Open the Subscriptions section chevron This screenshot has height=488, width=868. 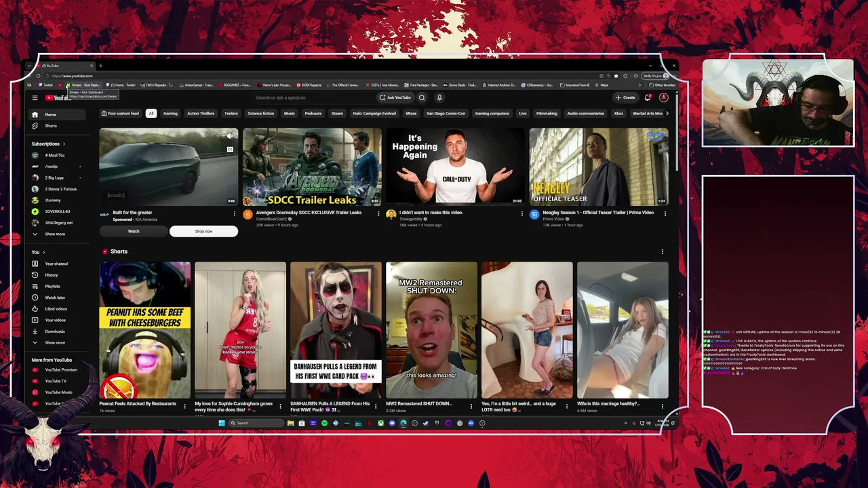coord(64,144)
